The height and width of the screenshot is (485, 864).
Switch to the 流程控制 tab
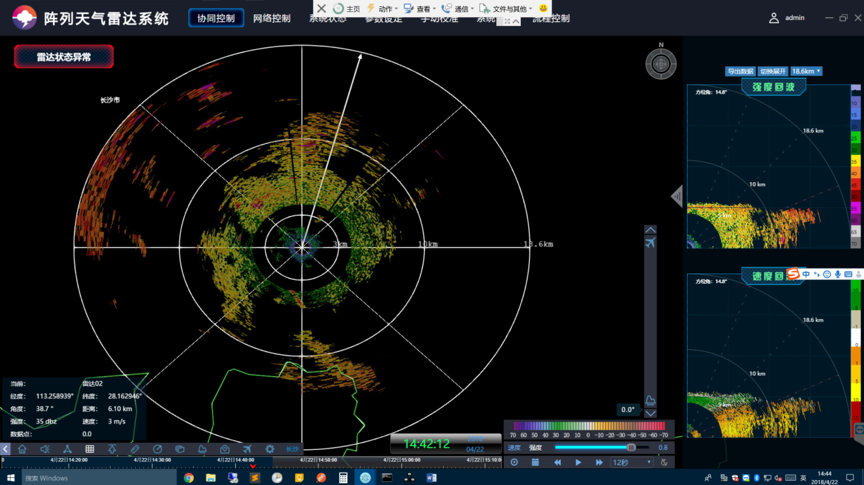(551, 19)
